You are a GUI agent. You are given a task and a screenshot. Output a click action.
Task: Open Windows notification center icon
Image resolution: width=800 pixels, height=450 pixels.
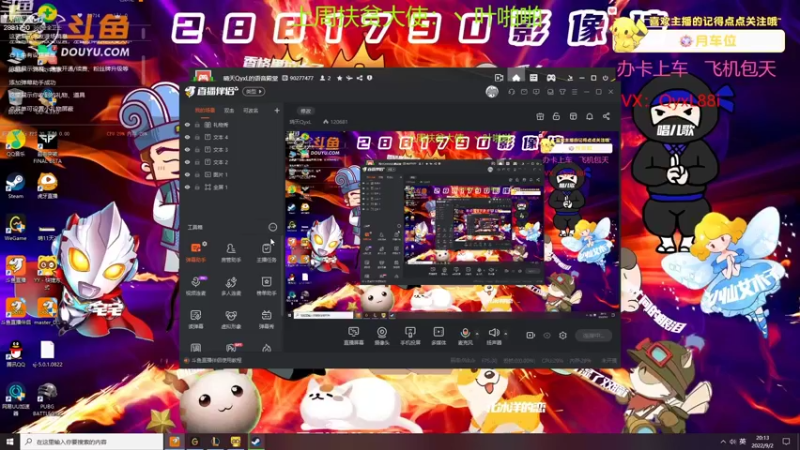[x=786, y=441]
